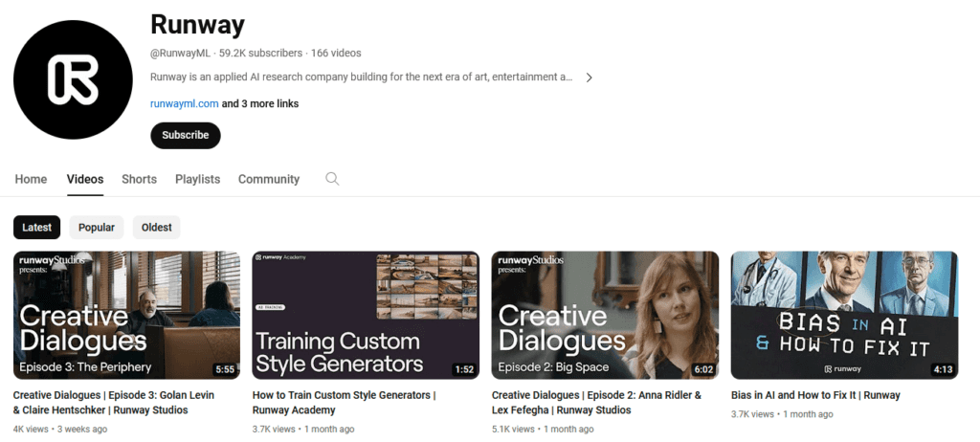Open 'Bias in AI and How to Fix It' title
The image size is (980, 442).
(x=815, y=395)
